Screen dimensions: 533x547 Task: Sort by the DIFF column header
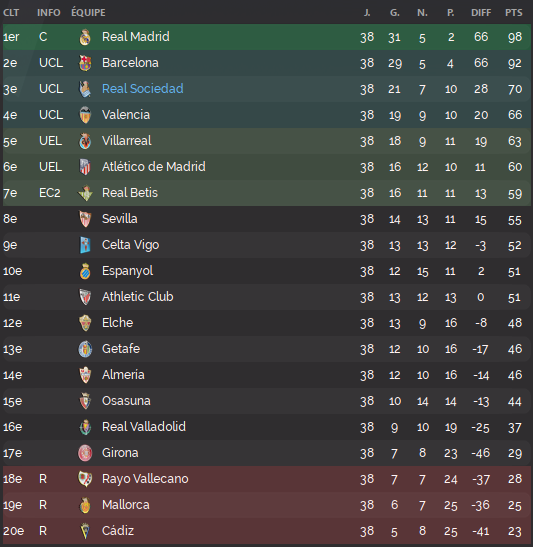(481, 13)
